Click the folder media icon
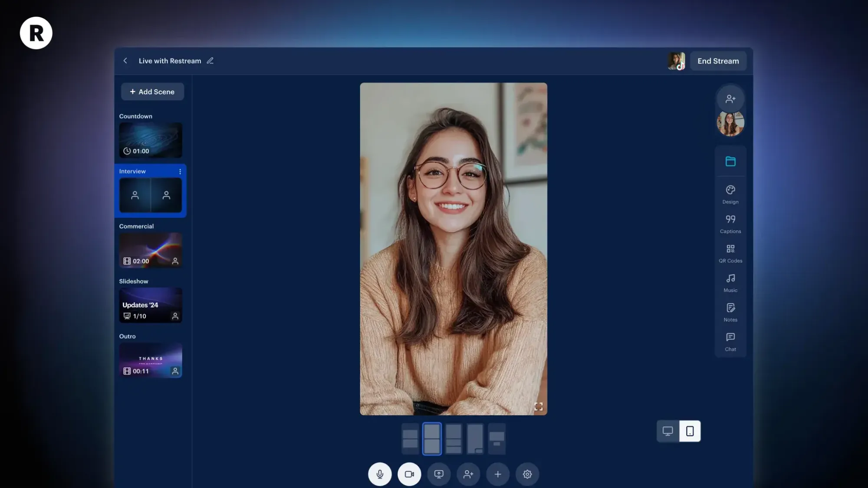The height and width of the screenshot is (488, 868). click(730, 161)
